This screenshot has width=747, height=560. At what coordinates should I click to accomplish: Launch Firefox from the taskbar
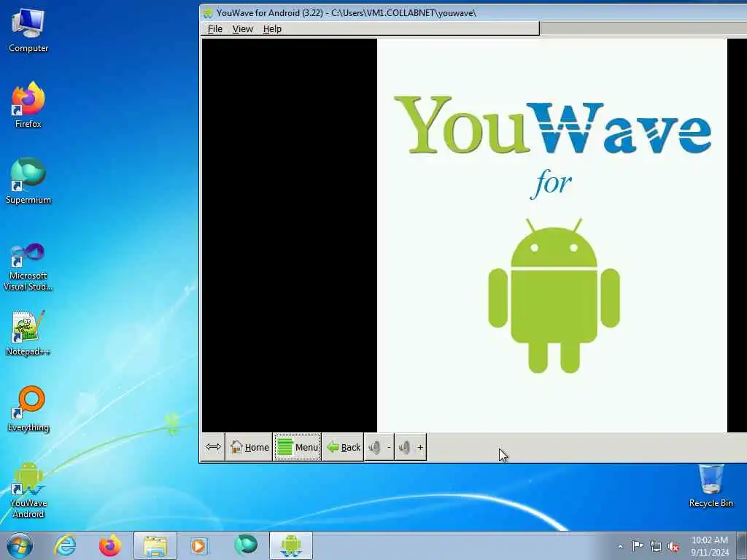tap(110, 545)
